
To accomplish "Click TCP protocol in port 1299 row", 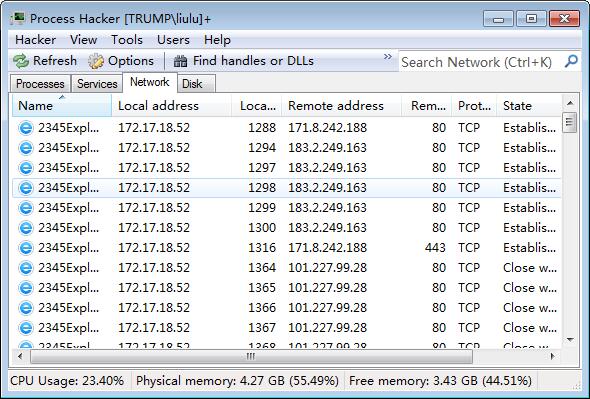I will 469,208.
